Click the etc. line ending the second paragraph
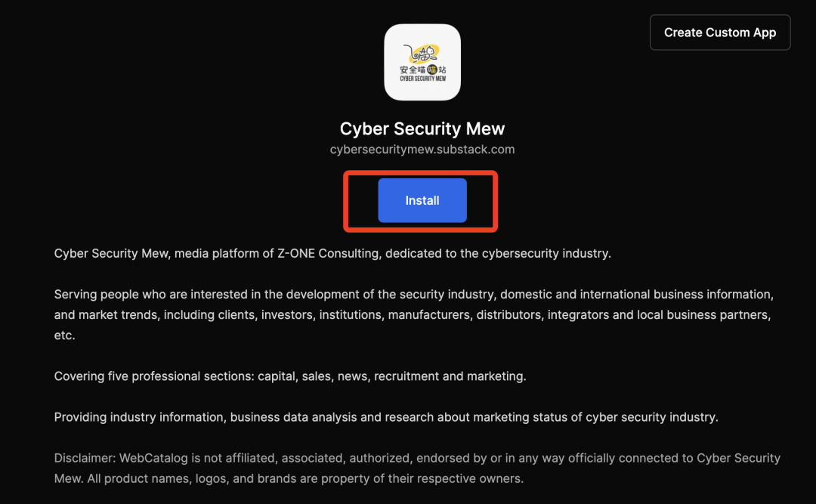Screen dimensions: 816x504 click(x=64, y=335)
